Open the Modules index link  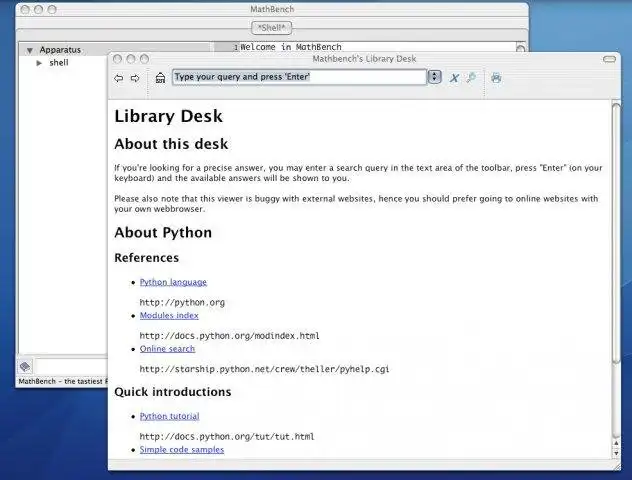pos(169,316)
